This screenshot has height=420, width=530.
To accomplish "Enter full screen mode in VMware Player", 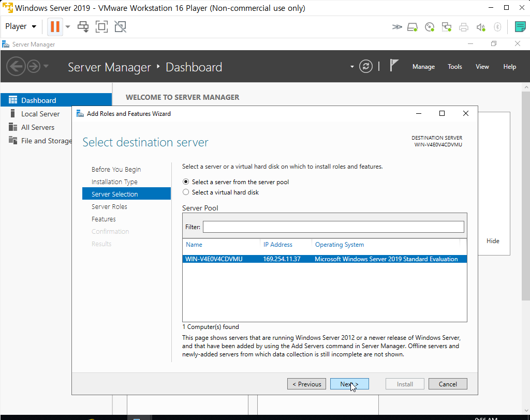I will tap(101, 27).
